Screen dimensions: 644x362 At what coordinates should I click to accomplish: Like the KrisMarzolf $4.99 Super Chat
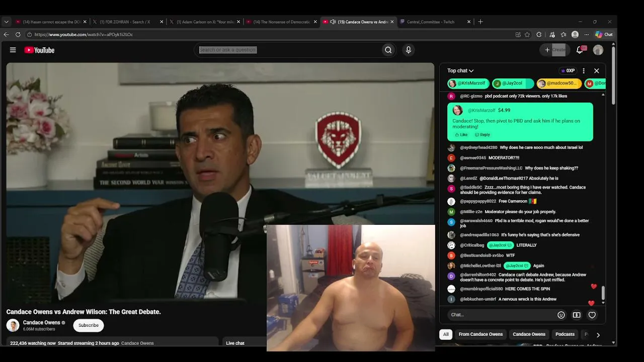click(461, 135)
